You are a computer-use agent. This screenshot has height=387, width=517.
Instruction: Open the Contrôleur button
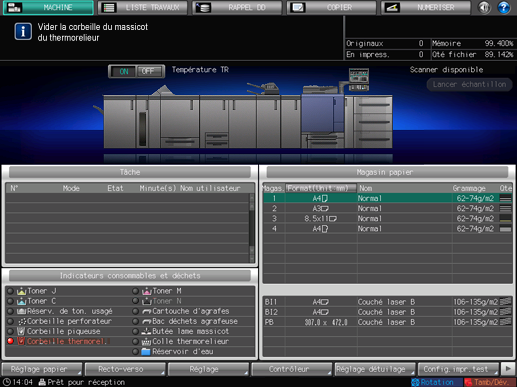tap(291, 369)
